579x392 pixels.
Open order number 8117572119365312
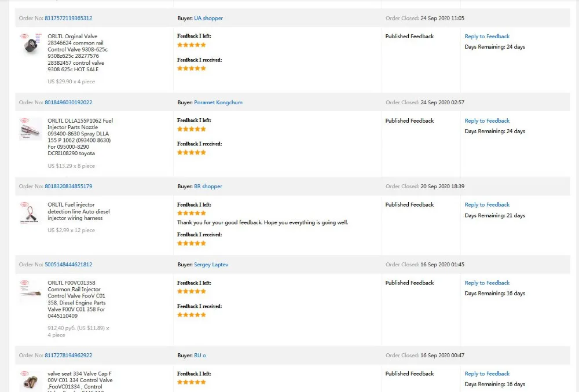click(68, 19)
